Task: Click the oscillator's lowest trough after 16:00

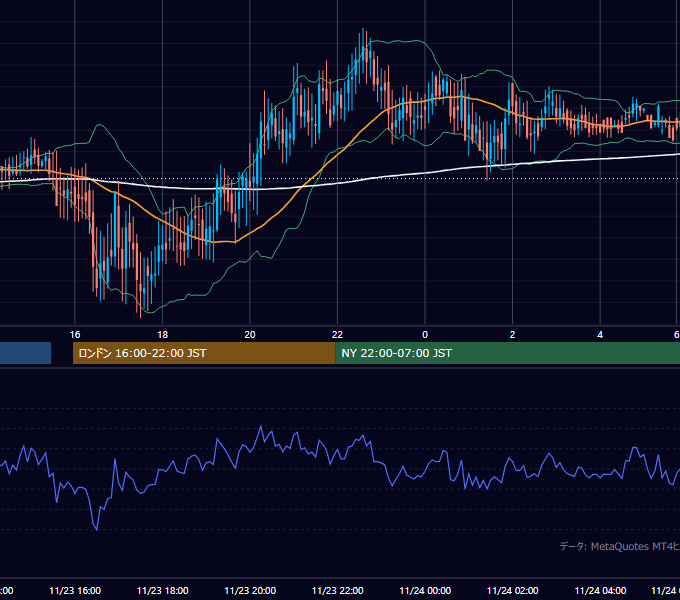Action: [x=96, y=529]
